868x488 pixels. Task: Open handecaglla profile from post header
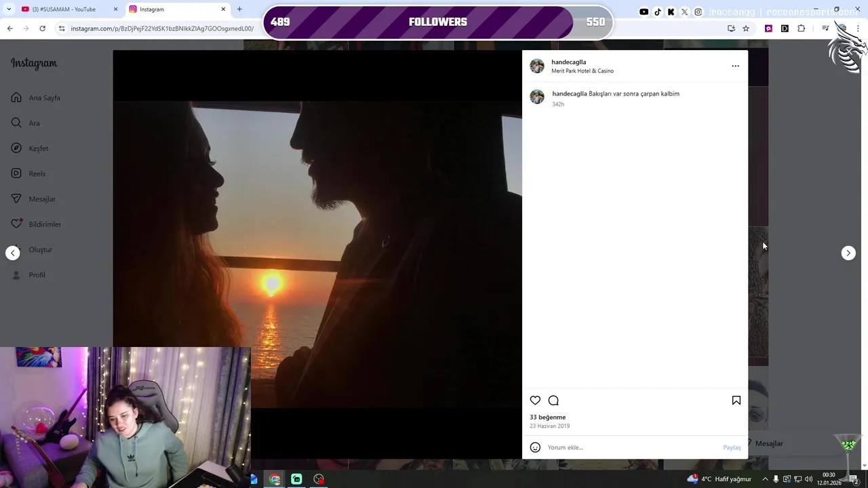click(x=568, y=62)
